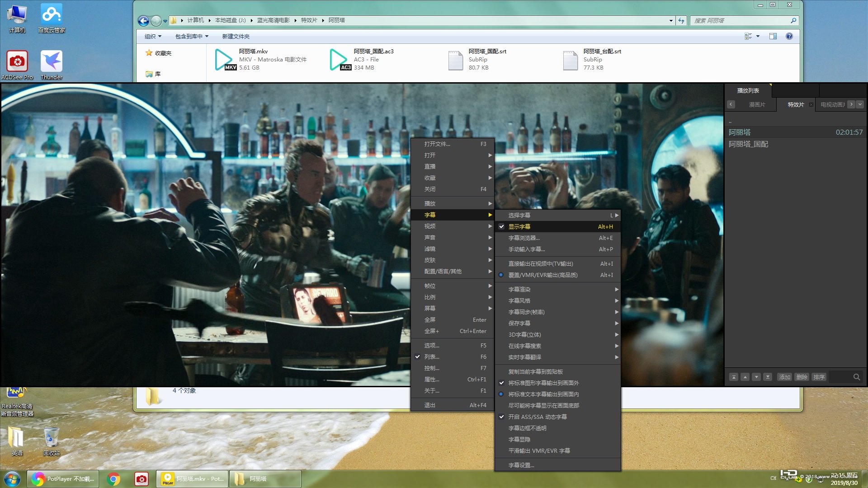Click Explorer back navigation arrow
The height and width of the screenshot is (488, 868).
(x=143, y=21)
